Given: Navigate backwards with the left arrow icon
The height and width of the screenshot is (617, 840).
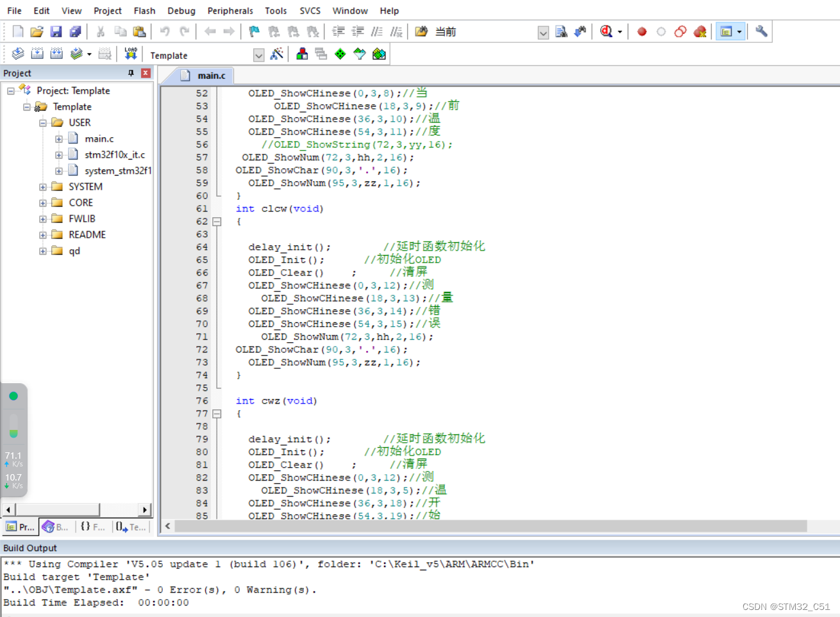Looking at the screenshot, I should [x=210, y=31].
